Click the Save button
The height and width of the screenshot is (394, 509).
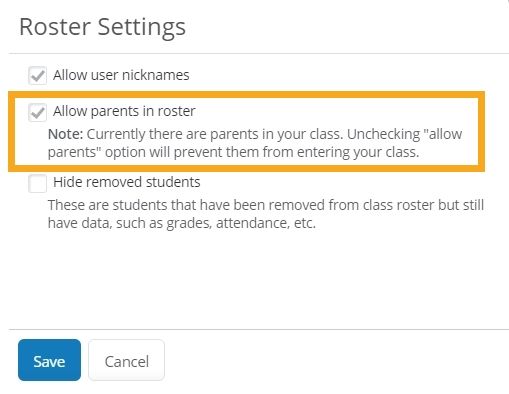49,360
